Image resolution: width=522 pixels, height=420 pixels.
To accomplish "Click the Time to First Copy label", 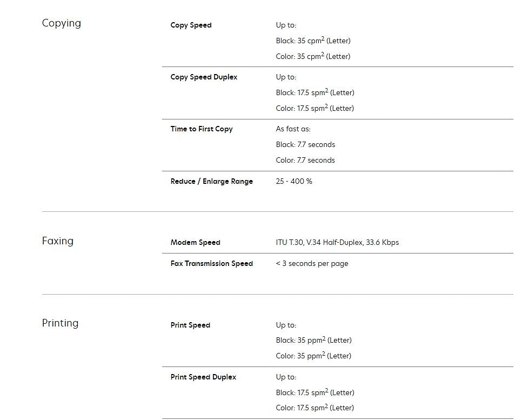I will tap(202, 129).
